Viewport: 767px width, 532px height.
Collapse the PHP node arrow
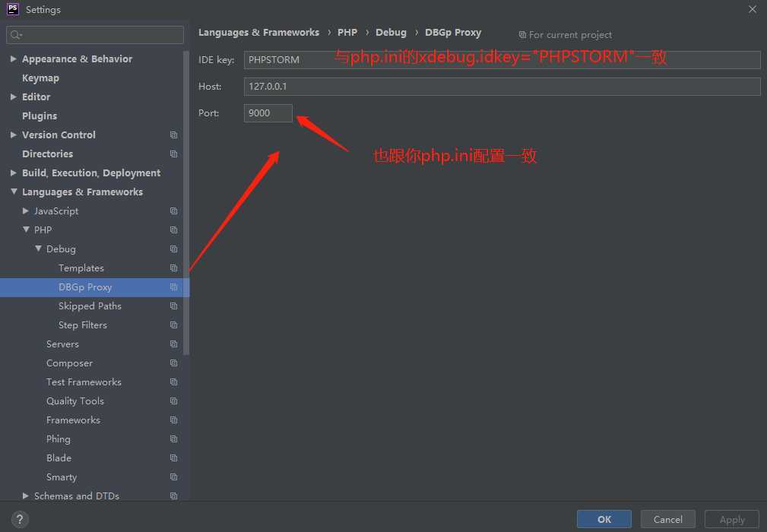click(x=25, y=230)
